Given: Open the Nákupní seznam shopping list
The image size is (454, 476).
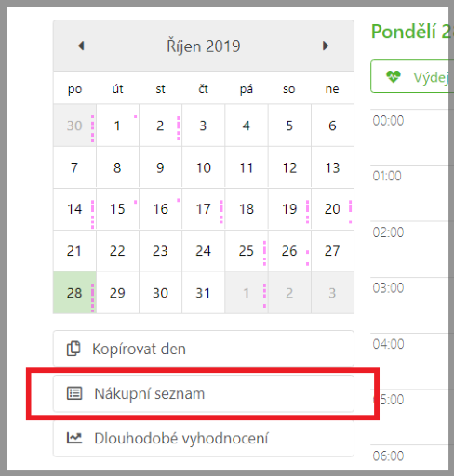Looking at the screenshot, I should [x=204, y=393].
